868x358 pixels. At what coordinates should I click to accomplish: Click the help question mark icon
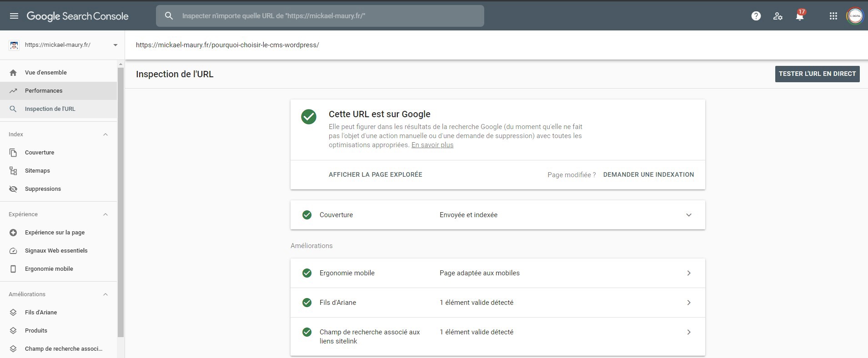coord(756,16)
